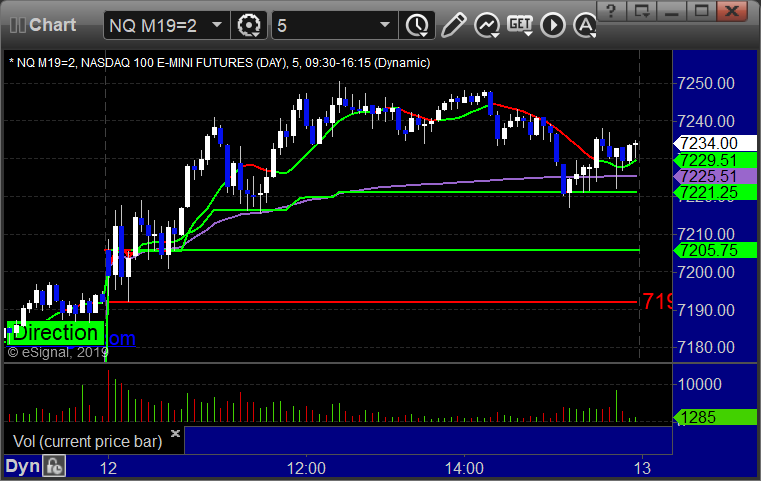Click the 7250.00 price axis label
Image resolution: width=761 pixels, height=481 pixels.
tap(706, 83)
